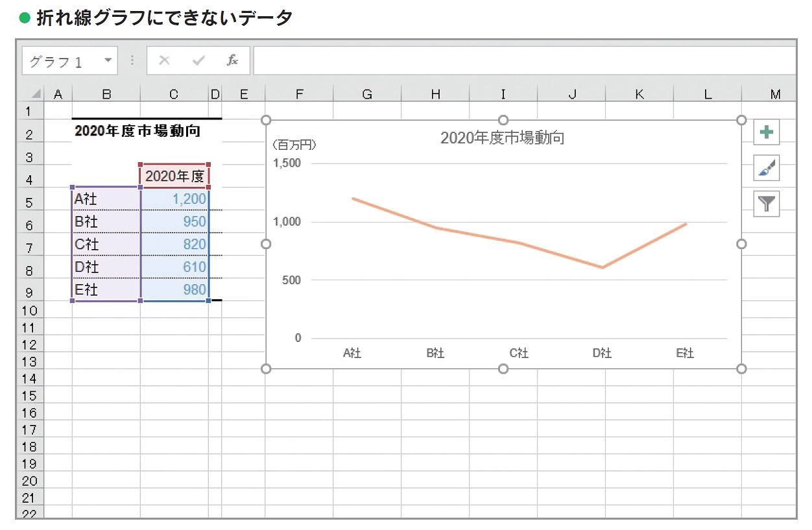
Task: Click the E社 cell
Action: click(106, 289)
